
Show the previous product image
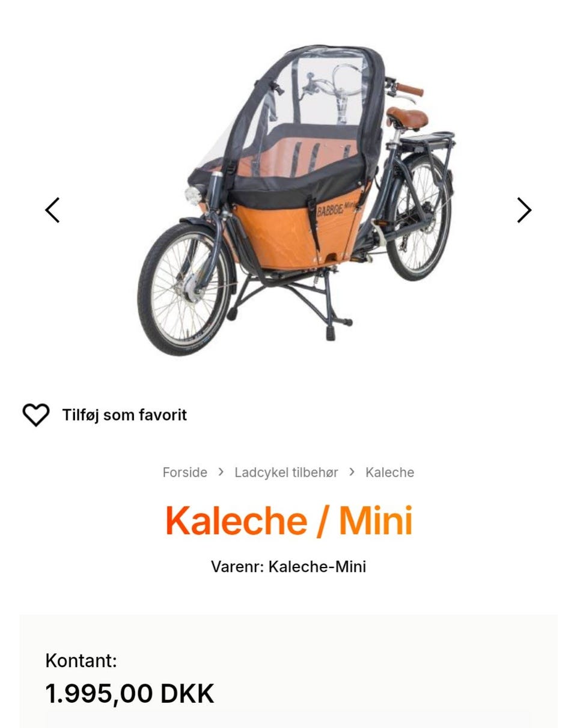pos(53,210)
